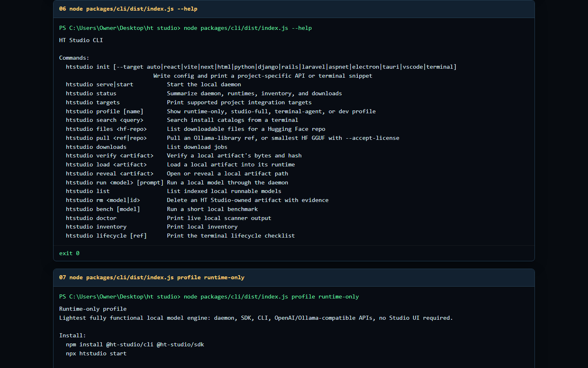Click 'Verify a local artifact's bytes and hash'
The image size is (588, 368).
(x=234, y=155)
